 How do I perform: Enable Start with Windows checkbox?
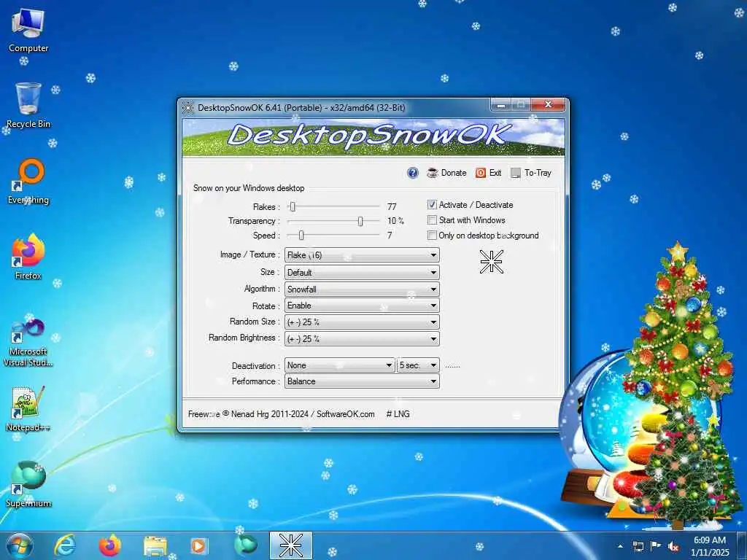pos(432,220)
